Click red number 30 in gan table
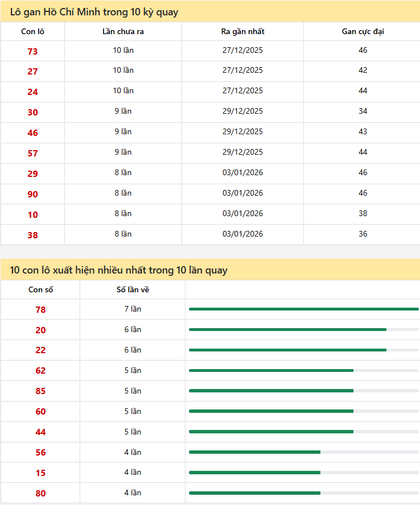420x505 pixels. tap(32, 112)
